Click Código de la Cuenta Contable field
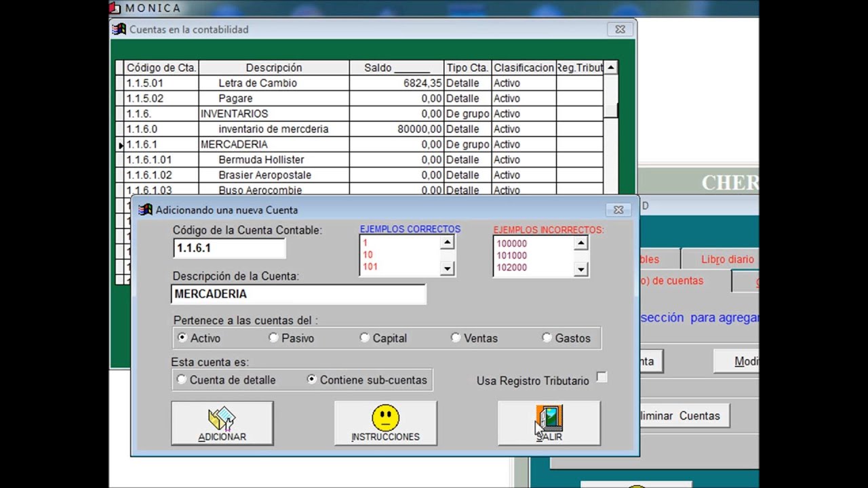Viewport: 868px width, 488px height. coord(229,248)
